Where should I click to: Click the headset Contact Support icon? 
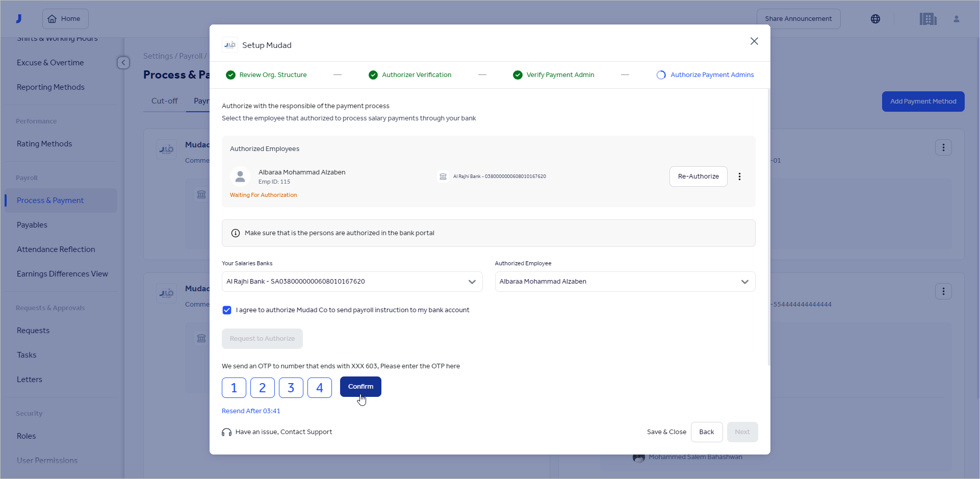[x=226, y=432]
